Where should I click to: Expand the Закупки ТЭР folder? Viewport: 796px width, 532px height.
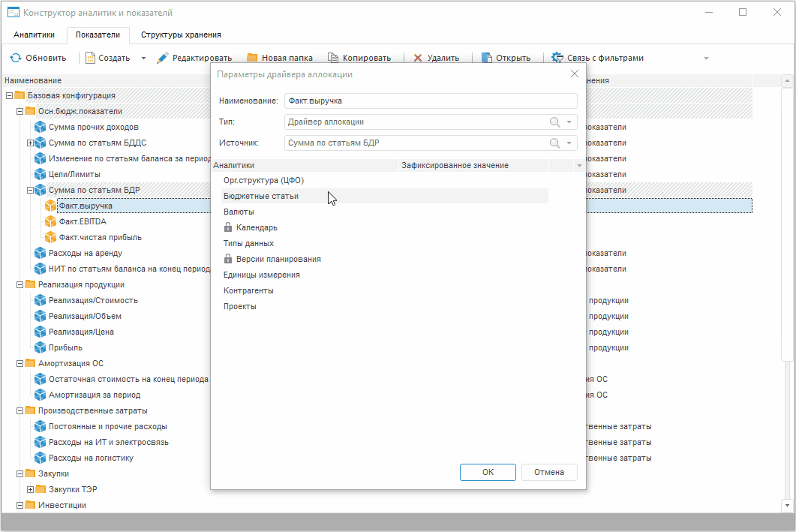tap(31, 489)
